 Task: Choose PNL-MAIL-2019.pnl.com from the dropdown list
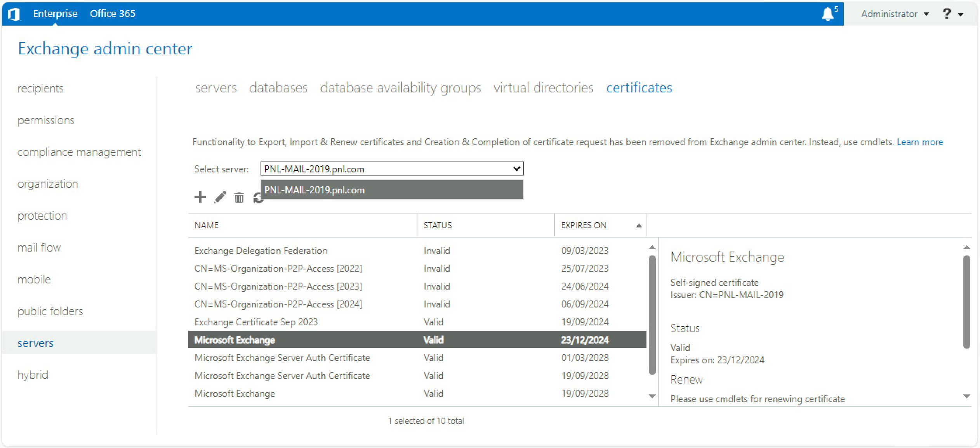point(392,190)
